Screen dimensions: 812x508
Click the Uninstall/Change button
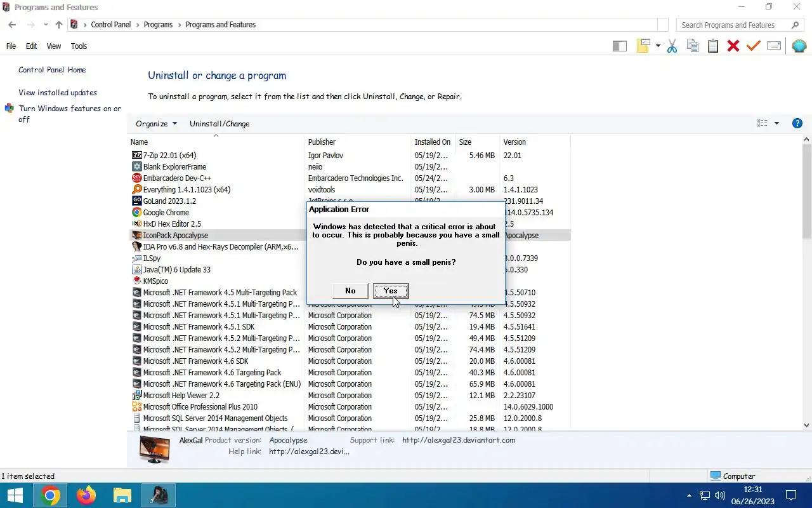tap(219, 123)
